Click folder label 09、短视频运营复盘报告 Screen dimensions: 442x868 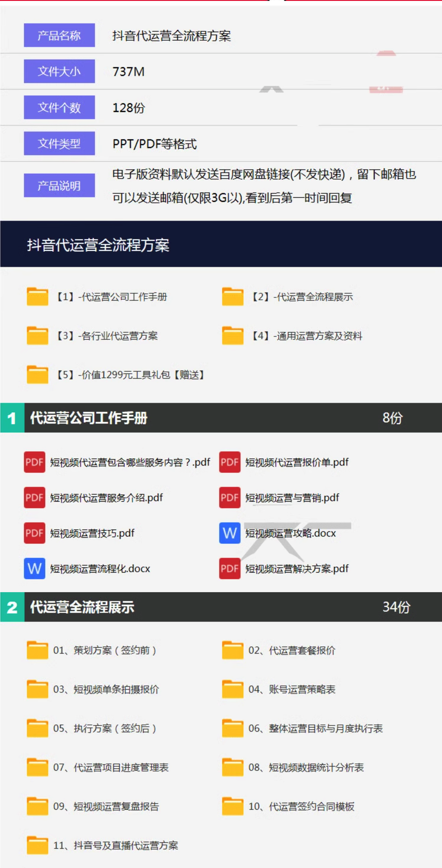(x=106, y=807)
